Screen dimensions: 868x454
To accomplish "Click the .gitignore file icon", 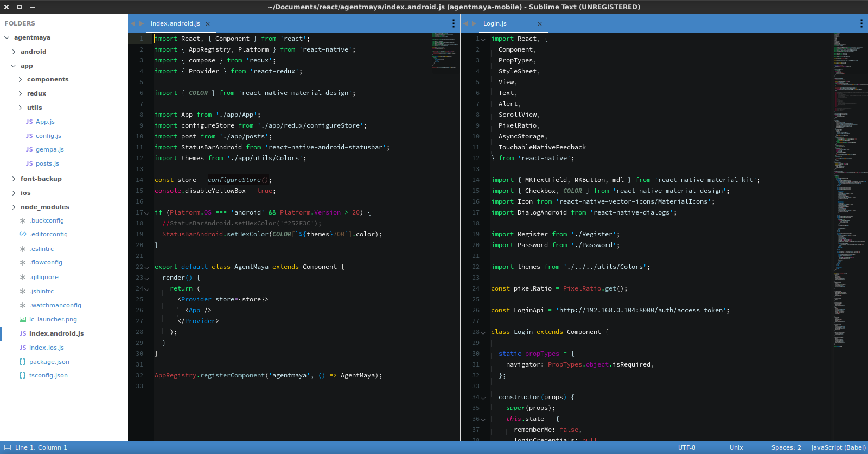I will 23,277.
